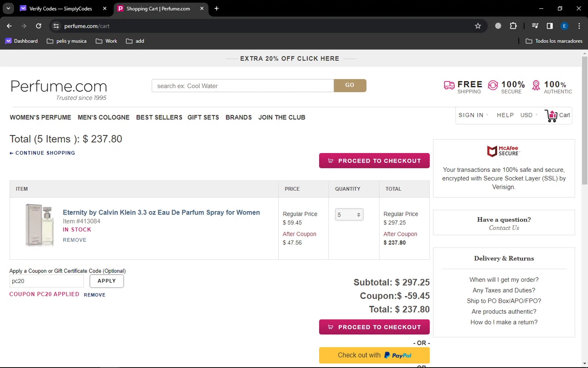
Task: Open site information icon in address bar
Action: pyautogui.click(x=56, y=26)
